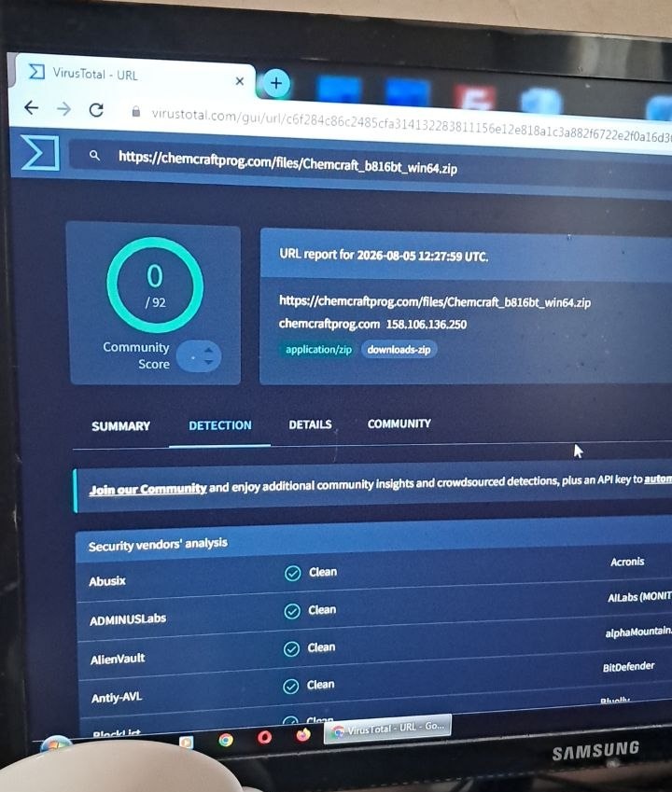The height and width of the screenshot is (792, 672).
Task: Click the URL report date text
Action: 384,255
